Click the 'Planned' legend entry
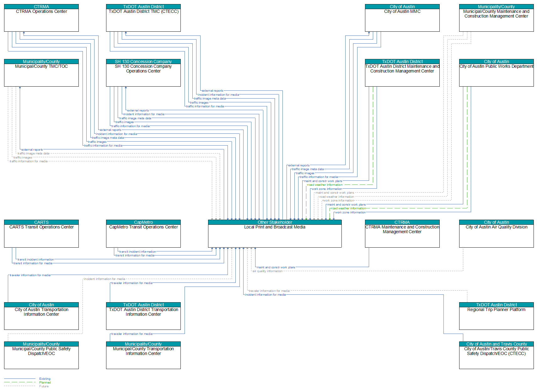Image resolution: width=537 pixels, height=392 pixels. click(45, 383)
